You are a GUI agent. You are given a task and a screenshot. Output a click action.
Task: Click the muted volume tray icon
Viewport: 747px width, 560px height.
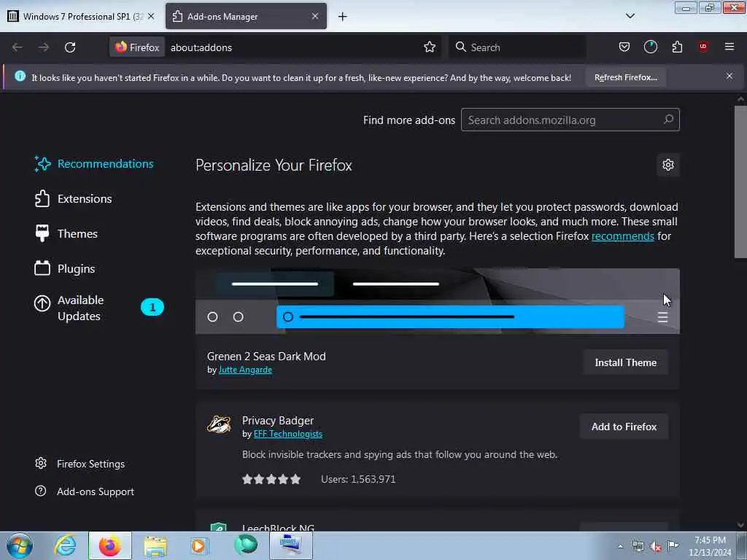coord(656,547)
